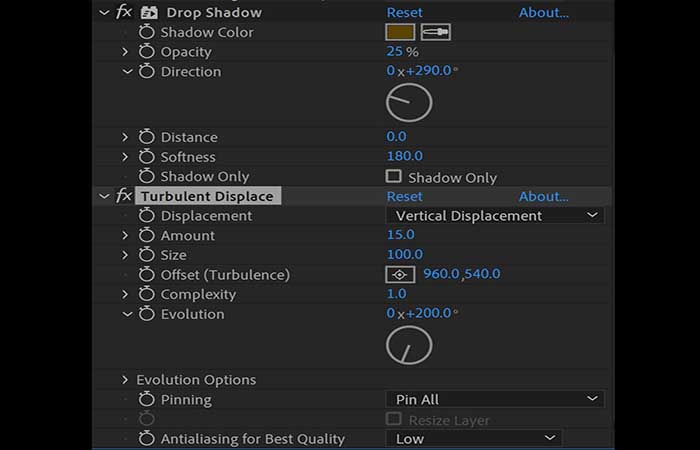Click the Offset X value 960.0
700x450 pixels.
coord(441,274)
